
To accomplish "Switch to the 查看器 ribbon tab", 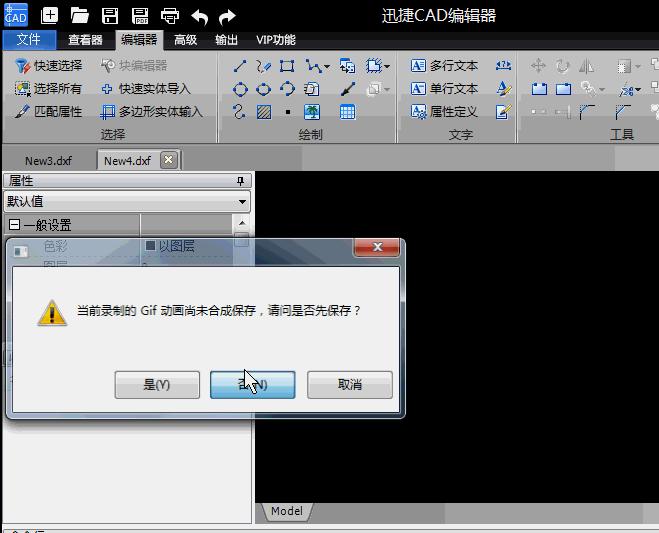I will click(85, 40).
